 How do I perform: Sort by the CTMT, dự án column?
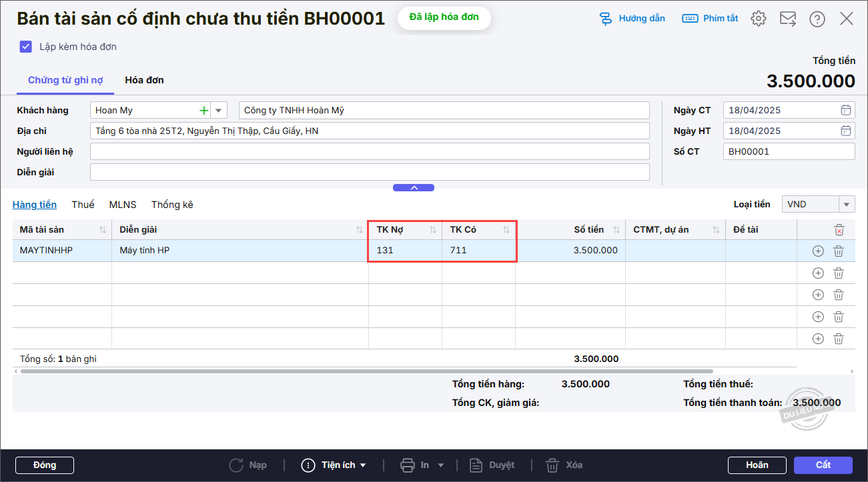(x=717, y=230)
